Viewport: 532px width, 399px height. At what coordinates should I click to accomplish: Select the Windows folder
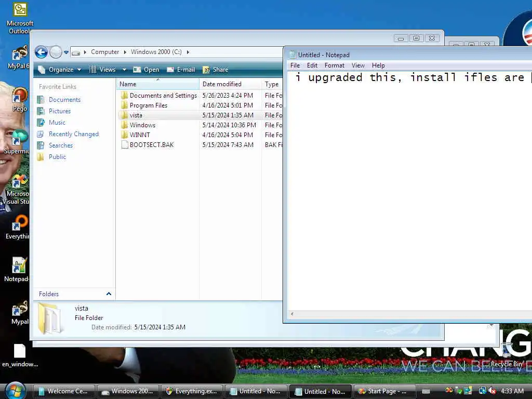[142, 125]
